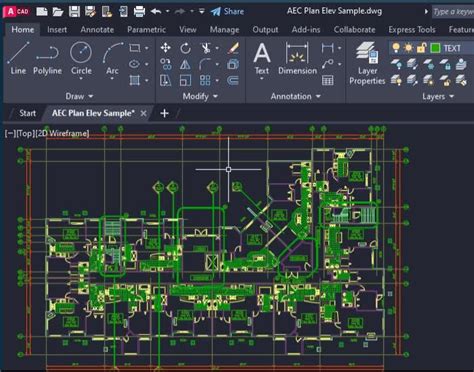Image resolution: width=474 pixels, height=372 pixels.
Task: Choose the Ellipse draw tool
Action: click(x=134, y=64)
